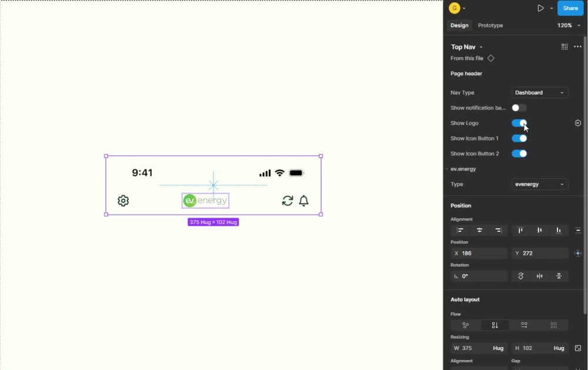This screenshot has height=370, width=588.
Task: Click the distribute spacing icon
Action: click(578, 230)
